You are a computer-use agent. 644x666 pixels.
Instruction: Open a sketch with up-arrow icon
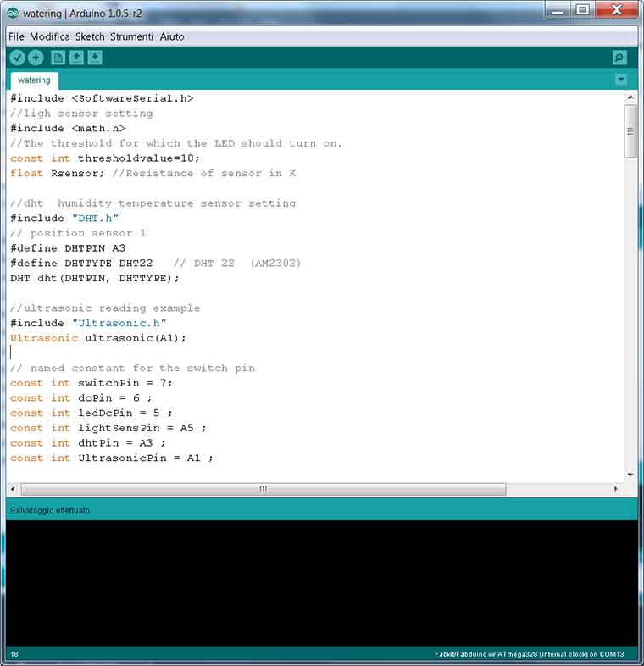76,58
